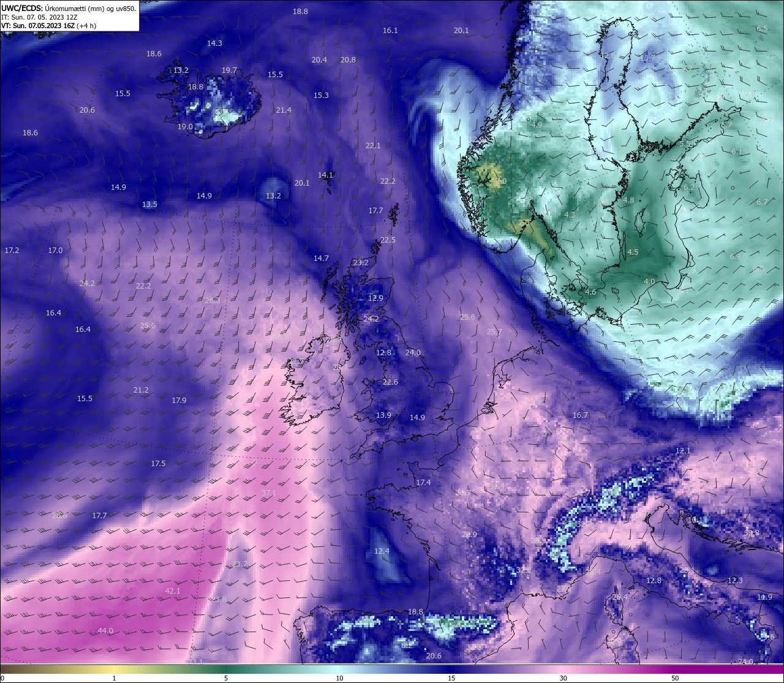Click the 44.0 value in the Atlantic moisture plume
This screenshot has width=784, height=683.
click(x=105, y=631)
